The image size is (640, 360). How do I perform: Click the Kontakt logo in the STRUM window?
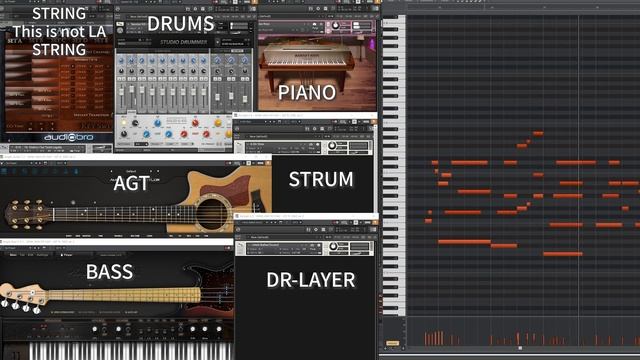238,129
